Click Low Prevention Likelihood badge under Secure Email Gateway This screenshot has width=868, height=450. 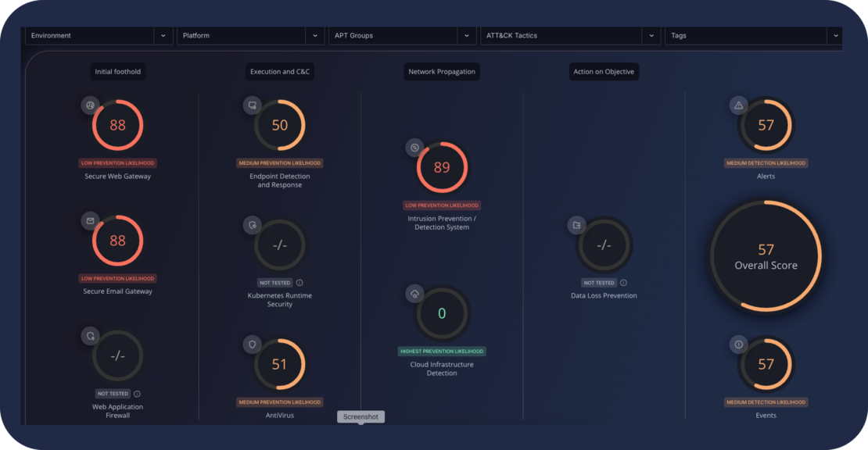[118, 279]
